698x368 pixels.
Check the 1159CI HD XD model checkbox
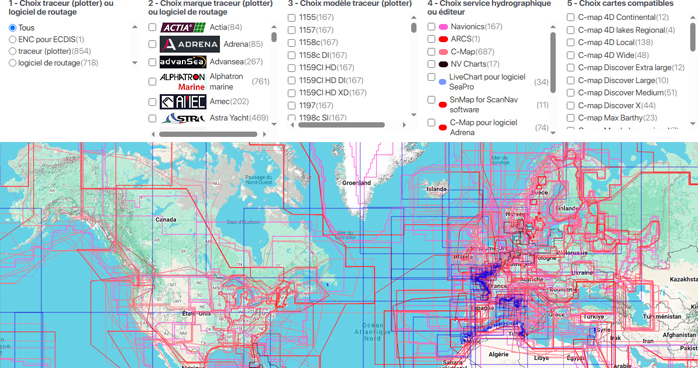[x=292, y=93]
